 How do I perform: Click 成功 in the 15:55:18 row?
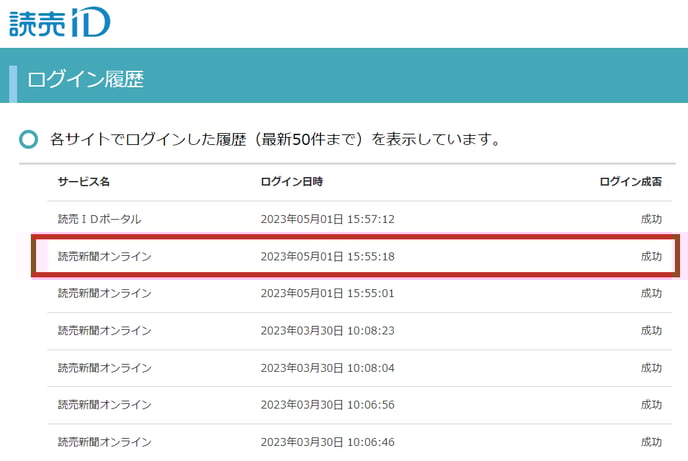tap(651, 256)
